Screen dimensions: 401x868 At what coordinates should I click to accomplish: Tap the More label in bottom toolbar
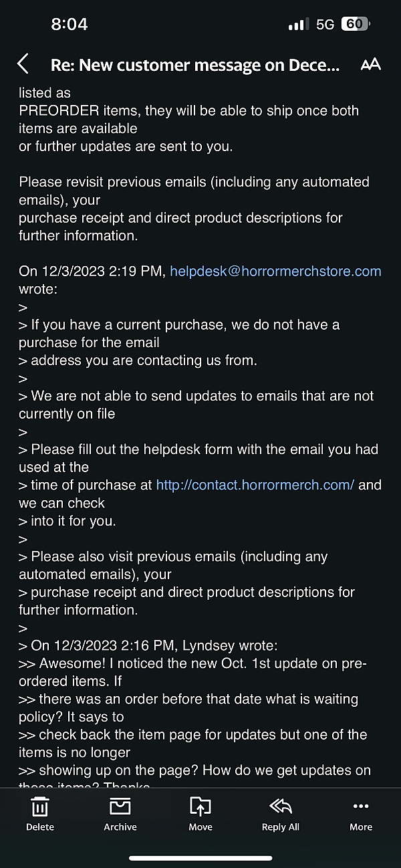pos(361,827)
